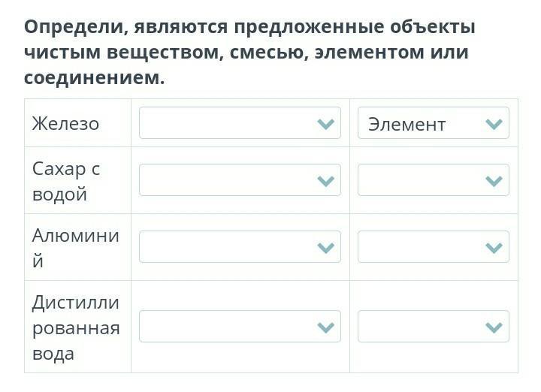The image size is (541, 392).
Task: Expand second empty dropdown in Сахар с водой row
Action: [422, 180]
